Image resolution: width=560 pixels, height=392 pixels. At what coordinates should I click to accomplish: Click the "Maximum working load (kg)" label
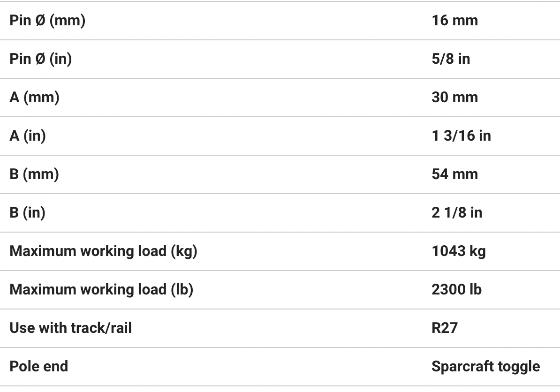click(x=103, y=251)
